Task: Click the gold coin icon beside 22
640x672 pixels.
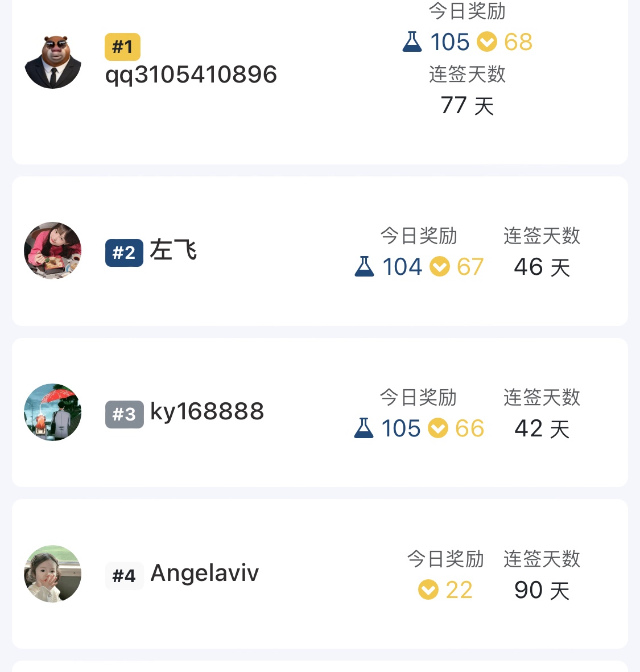Action: [x=428, y=590]
